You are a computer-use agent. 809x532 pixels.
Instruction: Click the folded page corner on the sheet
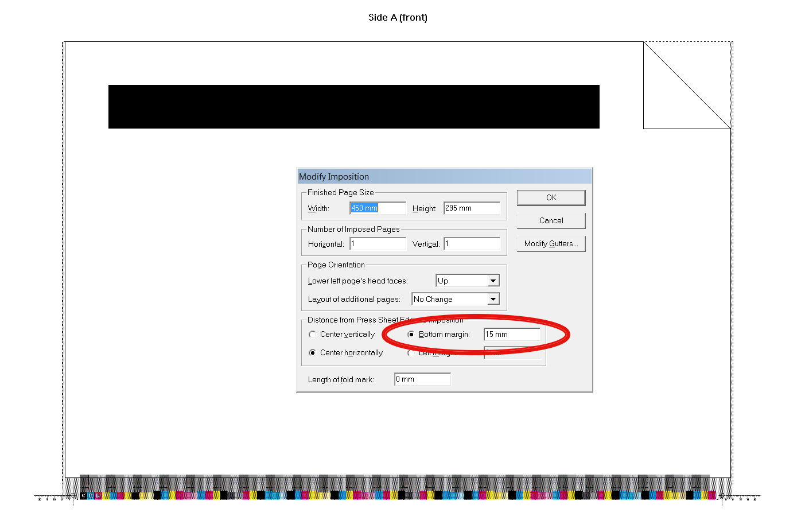coord(687,86)
